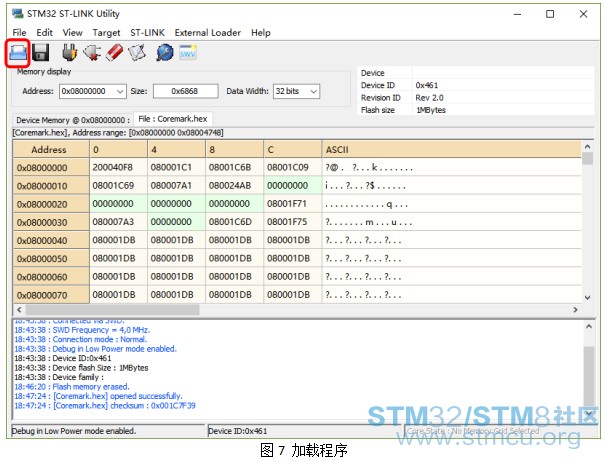Switch to File : Coremark.hex tab
Screen dimensions: 605x462
coord(173,119)
